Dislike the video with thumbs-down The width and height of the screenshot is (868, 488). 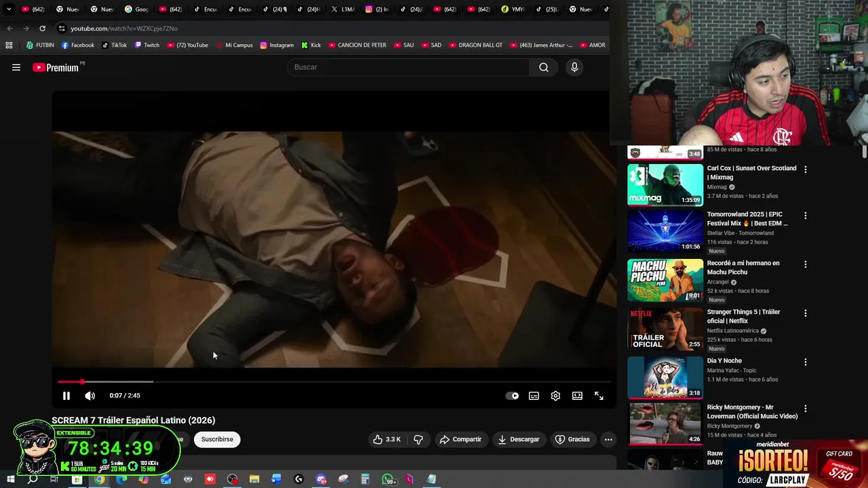(x=418, y=439)
